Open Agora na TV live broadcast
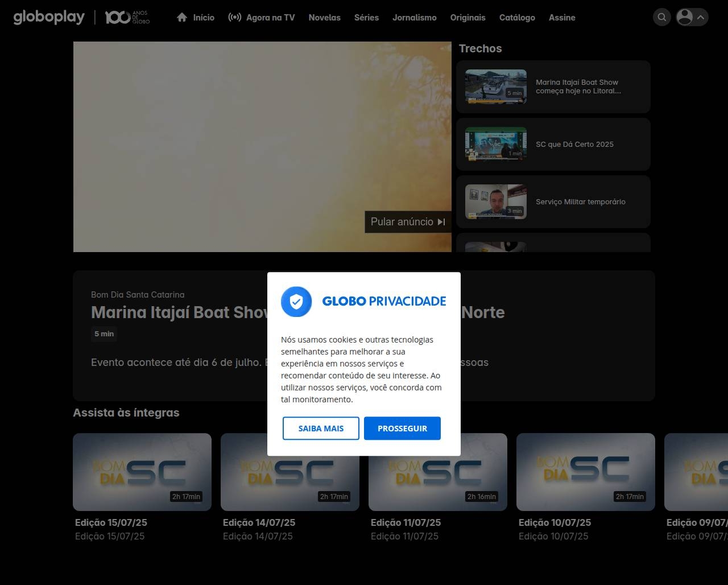Viewport: 728px width, 585px height. pos(262,18)
